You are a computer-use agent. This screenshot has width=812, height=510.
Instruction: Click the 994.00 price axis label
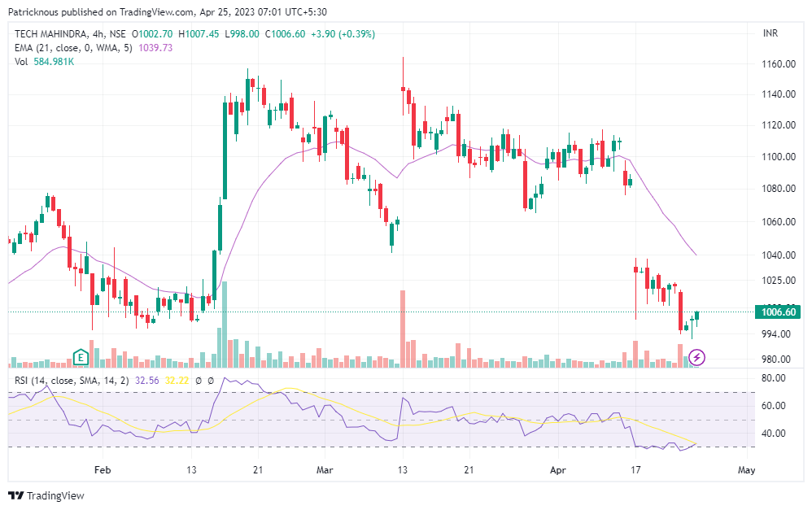pos(775,334)
